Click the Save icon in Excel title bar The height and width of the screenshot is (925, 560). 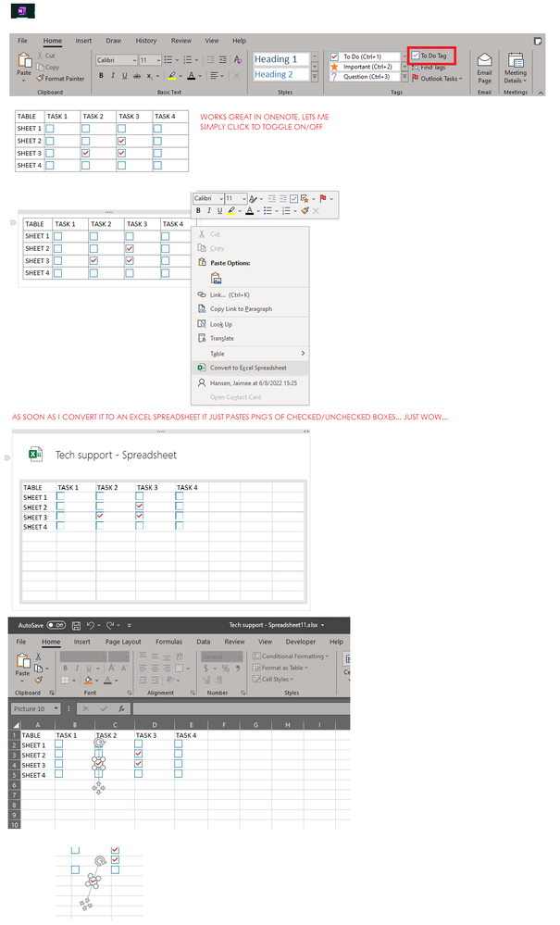click(76, 625)
